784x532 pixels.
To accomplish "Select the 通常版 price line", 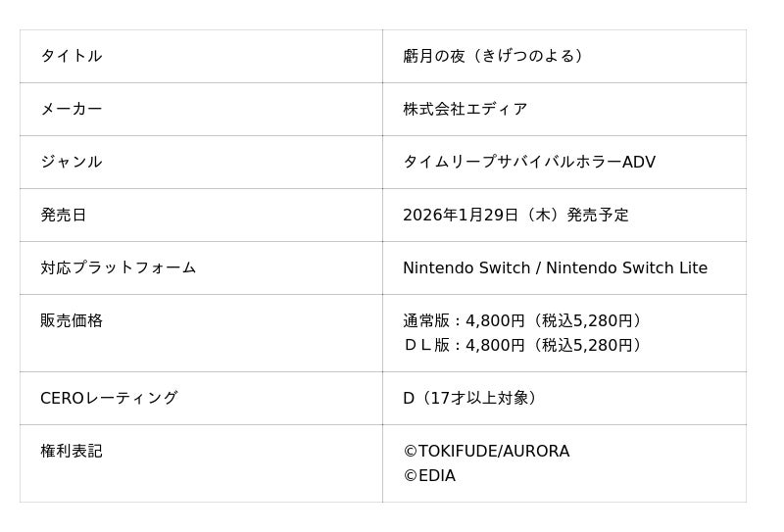I will pyautogui.click(x=524, y=320).
